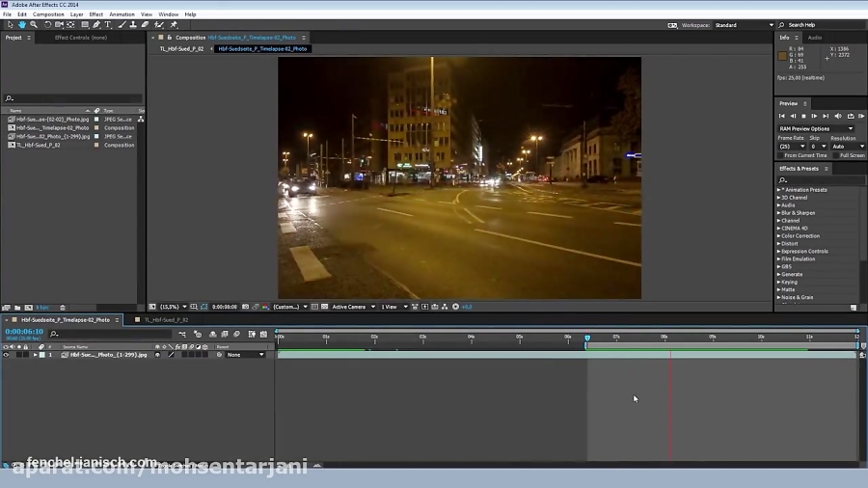868x488 pixels.
Task: Select the Pen tool
Action: click(96, 25)
